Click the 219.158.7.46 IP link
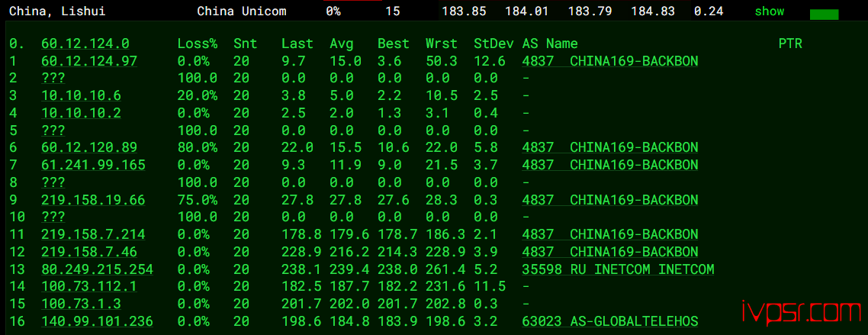 [89, 252]
